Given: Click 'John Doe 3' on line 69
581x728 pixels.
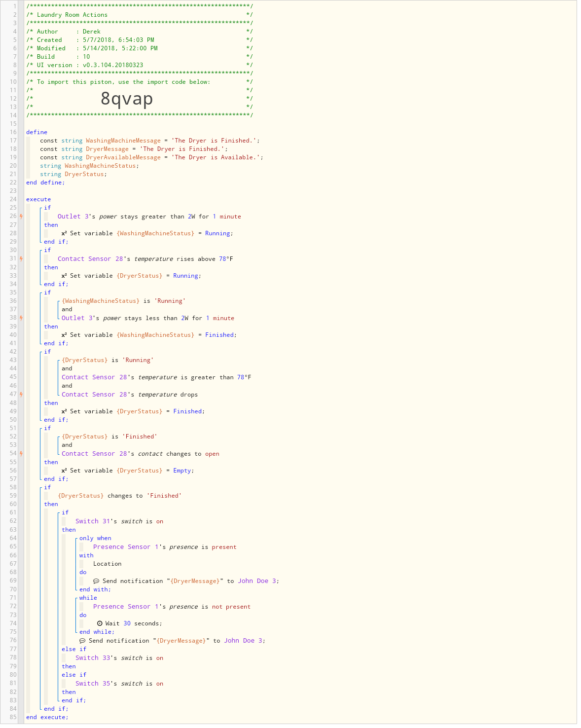Looking at the screenshot, I should tap(257, 581).
